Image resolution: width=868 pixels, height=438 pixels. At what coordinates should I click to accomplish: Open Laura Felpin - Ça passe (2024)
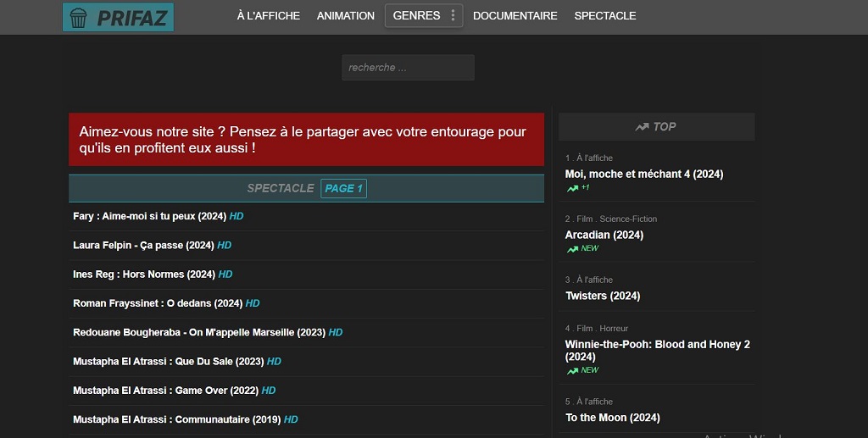click(x=143, y=245)
